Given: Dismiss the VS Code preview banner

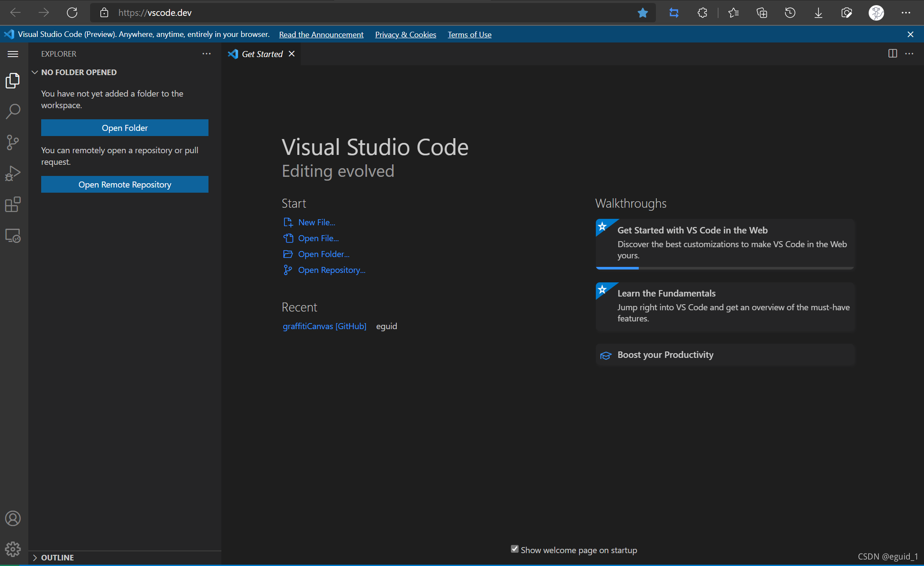Looking at the screenshot, I should click(x=911, y=34).
